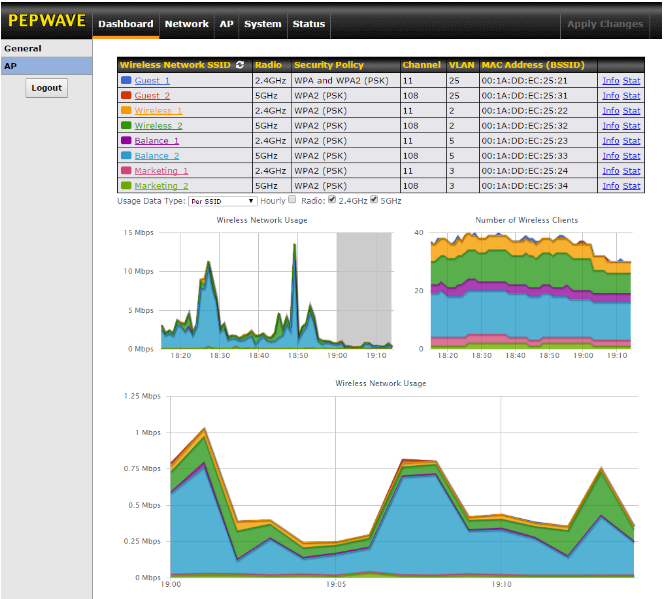Open the Info link for Guest_1
This screenshot has width=664, height=599.
click(610, 80)
